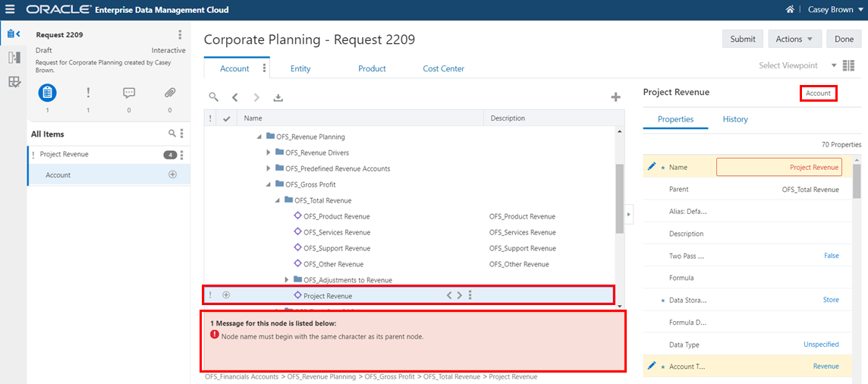Image resolution: width=868 pixels, height=384 pixels.
Task: Go to previous item with back arrow
Action: click(234, 97)
